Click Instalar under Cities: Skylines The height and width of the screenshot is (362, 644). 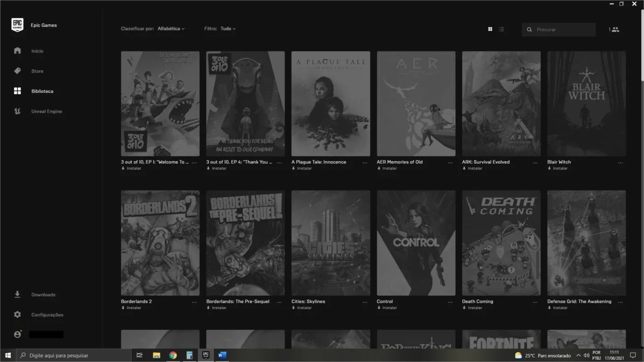(302, 308)
